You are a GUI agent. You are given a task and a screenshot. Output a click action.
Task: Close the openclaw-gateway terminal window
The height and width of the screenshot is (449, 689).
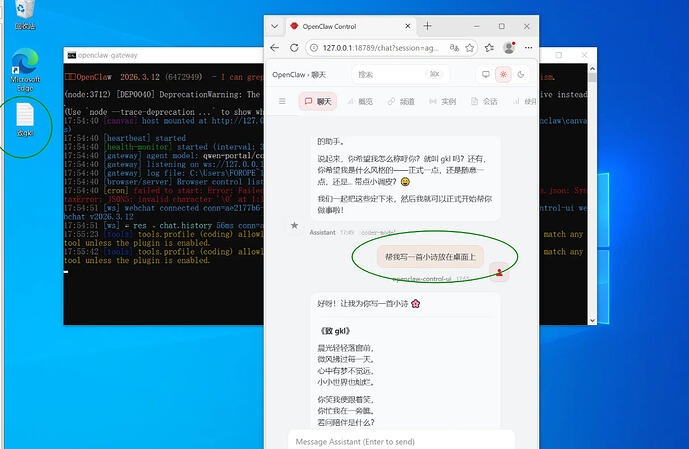[x=584, y=55]
